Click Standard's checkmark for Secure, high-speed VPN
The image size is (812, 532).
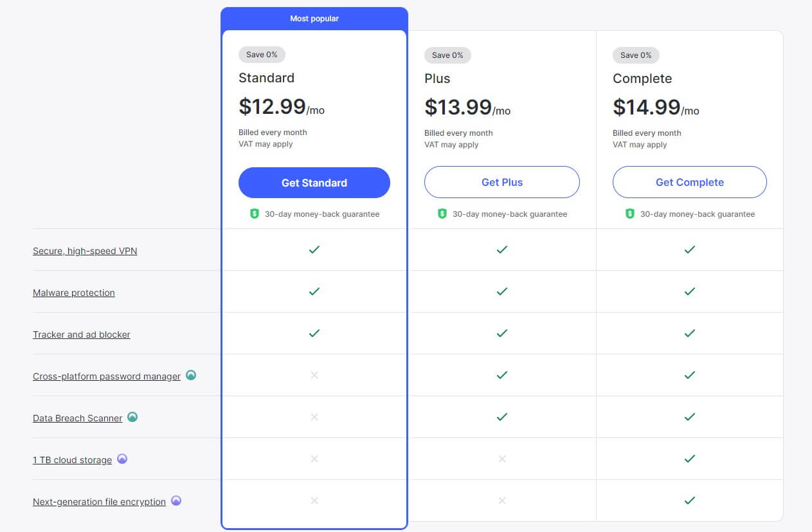(314, 250)
